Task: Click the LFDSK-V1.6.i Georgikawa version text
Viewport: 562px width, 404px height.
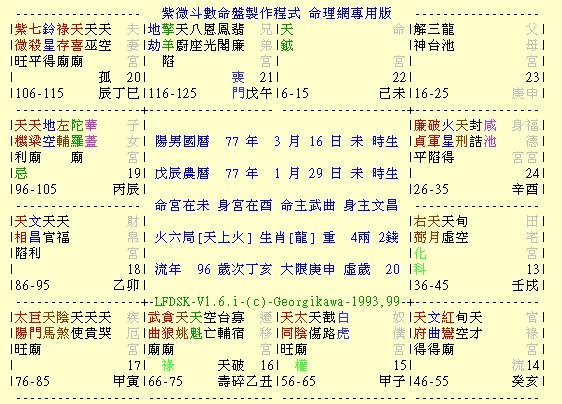Action: click(276, 301)
